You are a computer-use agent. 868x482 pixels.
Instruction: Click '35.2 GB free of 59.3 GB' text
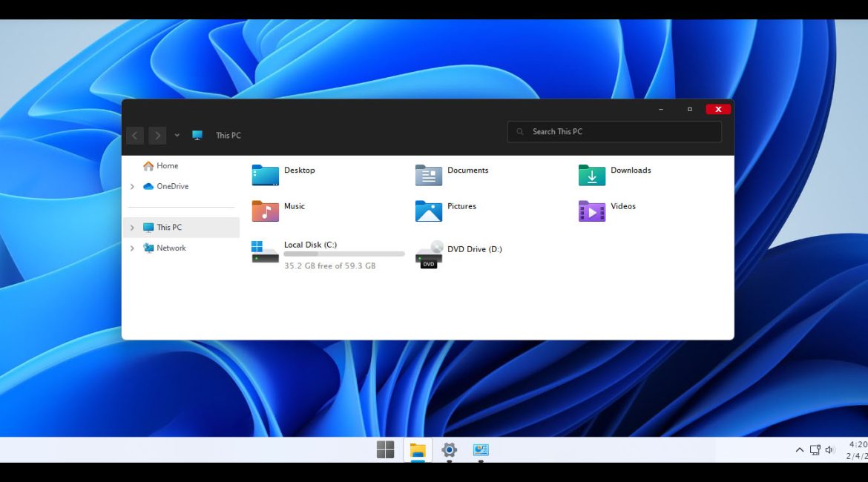(330, 265)
